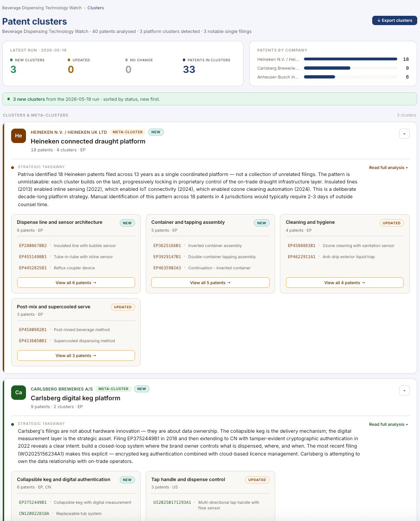Click the '3 new clusters' notification banner
Viewport: 420px width, 521px height.
coord(209,99)
